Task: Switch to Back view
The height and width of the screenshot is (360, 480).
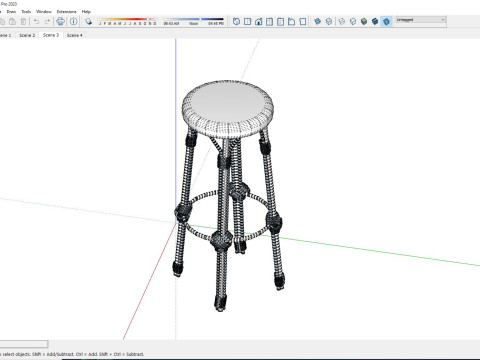Action: coord(280,22)
